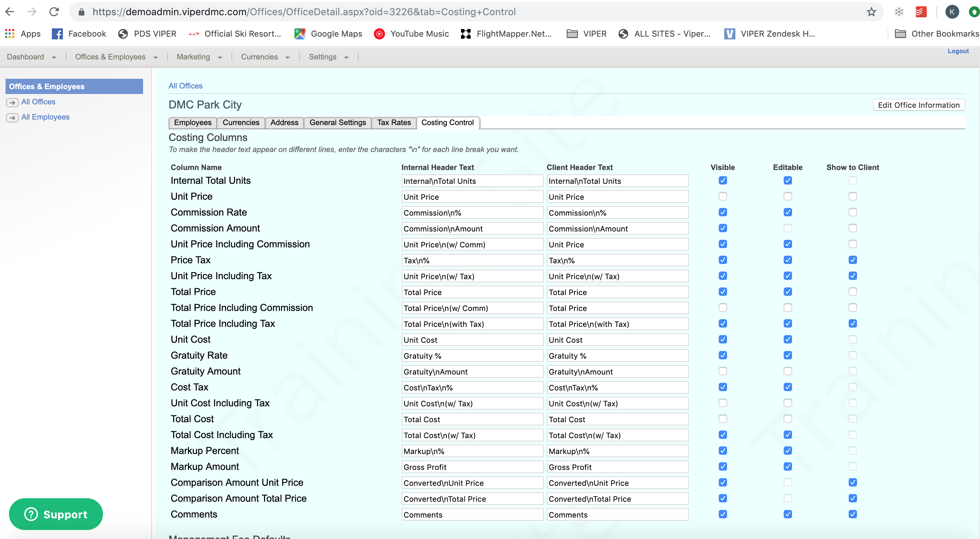Check Show to Client for Total Price
The image size is (980, 539).
coord(852,292)
